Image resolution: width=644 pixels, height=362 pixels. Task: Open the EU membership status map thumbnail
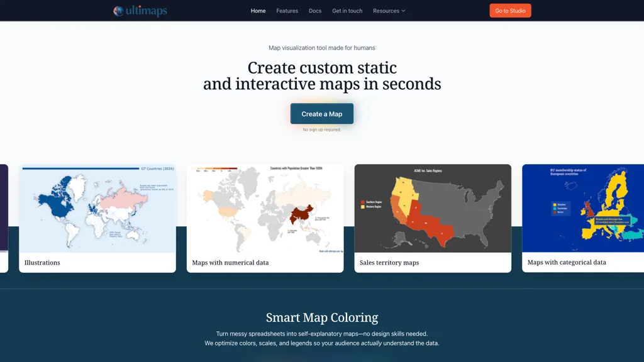pyautogui.click(x=583, y=208)
